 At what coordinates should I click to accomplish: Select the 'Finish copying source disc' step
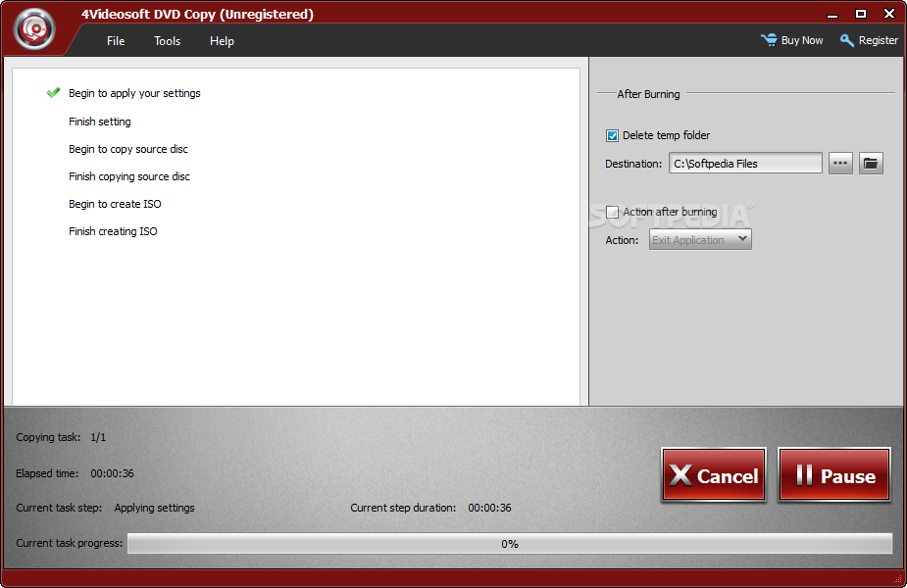129,176
